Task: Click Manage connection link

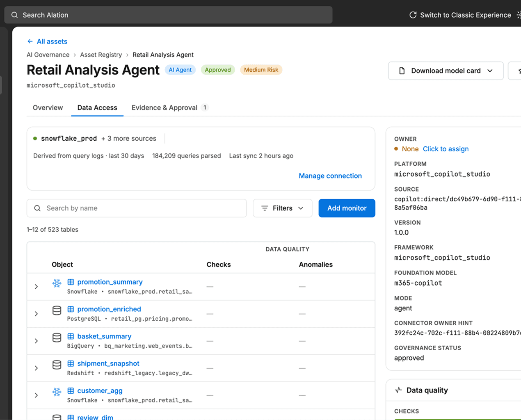Action: [x=330, y=176]
